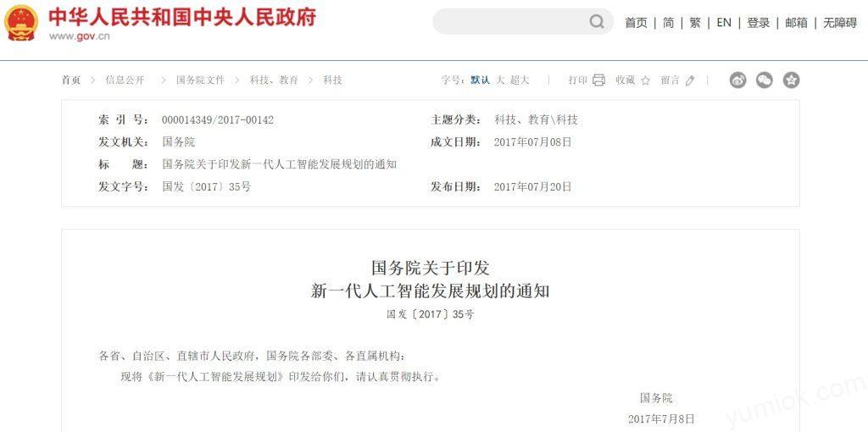Share to WeChat via its icon
868x432 pixels.
coord(765,80)
